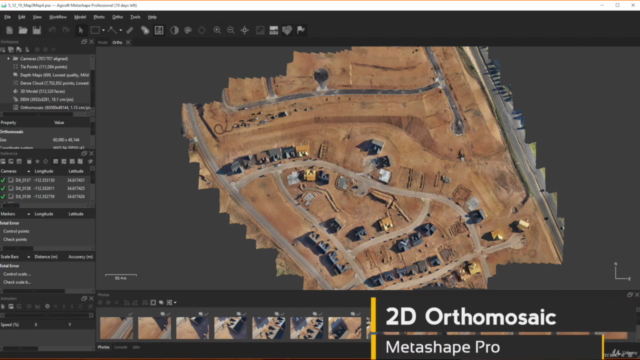
Task: Select the Navigation arrow cursor tool
Action: point(81,30)
